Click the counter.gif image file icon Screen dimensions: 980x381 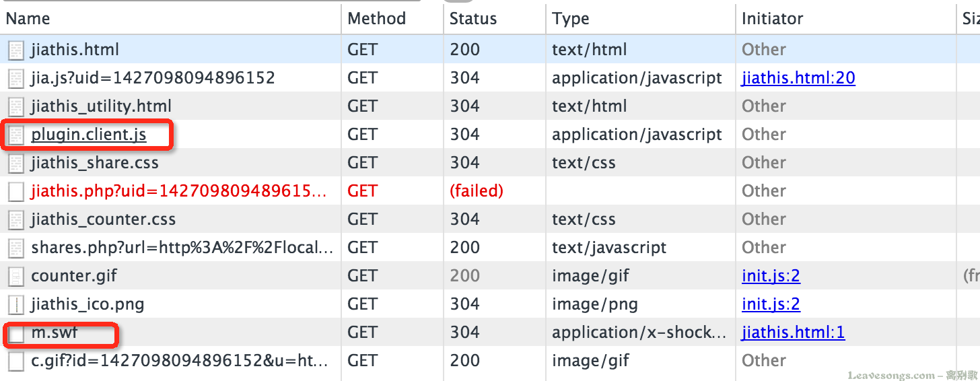[x=16, y=276]
